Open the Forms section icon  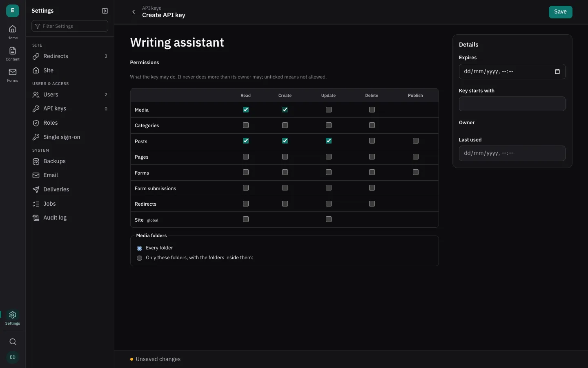point(13,75)
